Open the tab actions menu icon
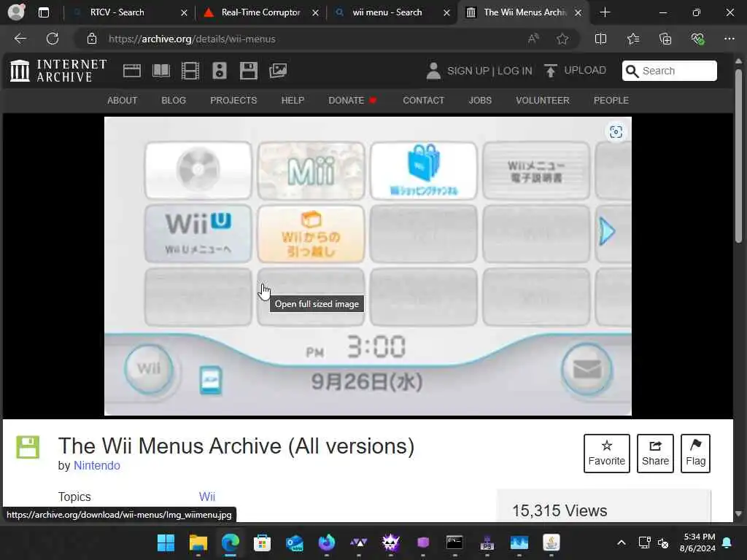The width and height of the screenshot is (747, 560). (x=43, y=12)
